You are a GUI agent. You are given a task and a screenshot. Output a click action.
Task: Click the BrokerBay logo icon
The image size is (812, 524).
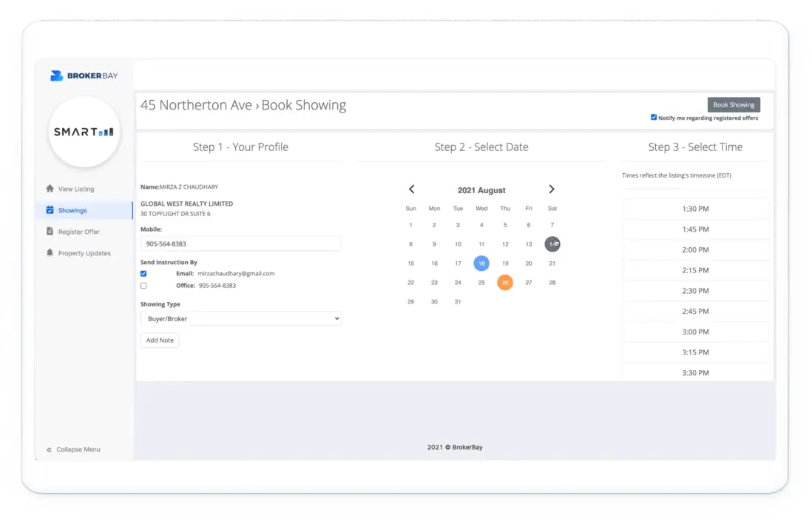click(x=57, y=75)
